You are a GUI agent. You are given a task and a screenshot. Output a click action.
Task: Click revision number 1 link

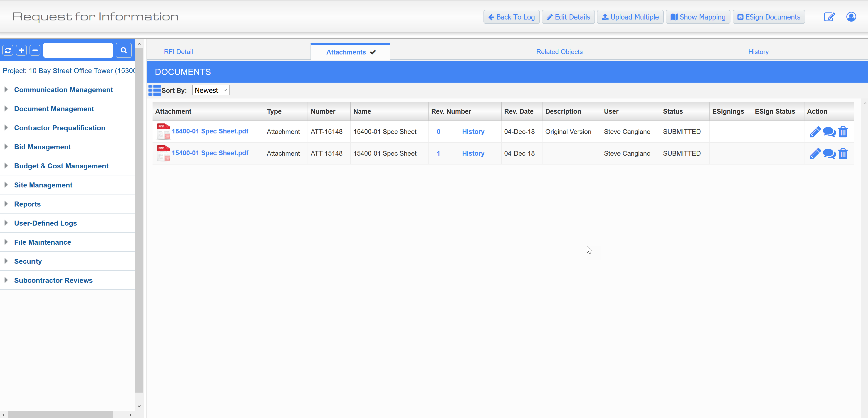438,154
